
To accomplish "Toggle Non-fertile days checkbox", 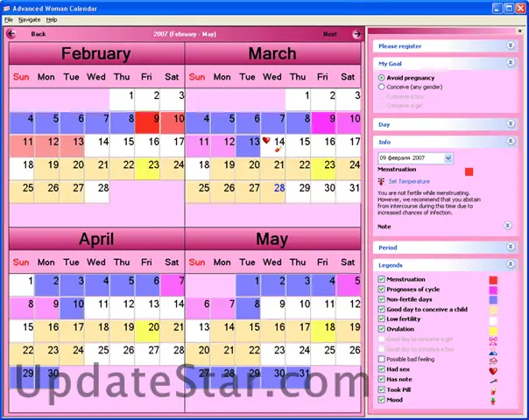I will [381, 299].
